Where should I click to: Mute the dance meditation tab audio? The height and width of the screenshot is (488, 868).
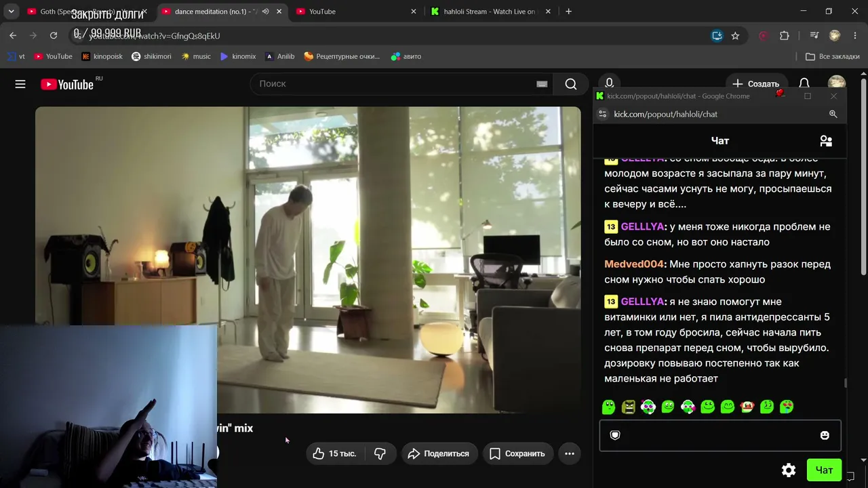pos(265,12)
